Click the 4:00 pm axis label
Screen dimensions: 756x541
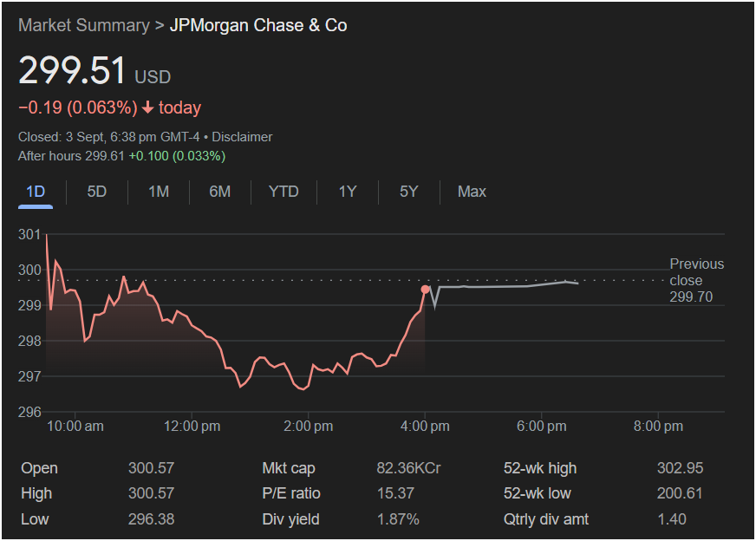(425, 427)
